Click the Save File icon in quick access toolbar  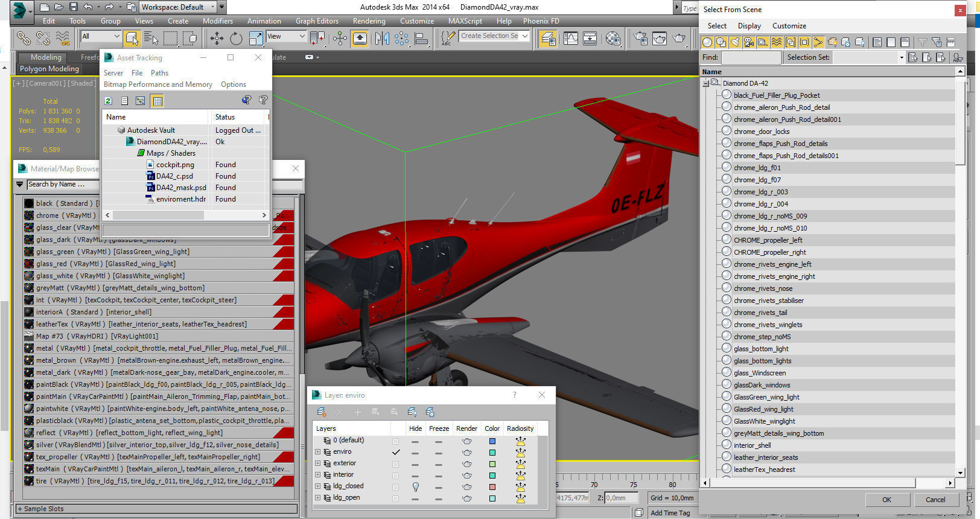[73, 7]
